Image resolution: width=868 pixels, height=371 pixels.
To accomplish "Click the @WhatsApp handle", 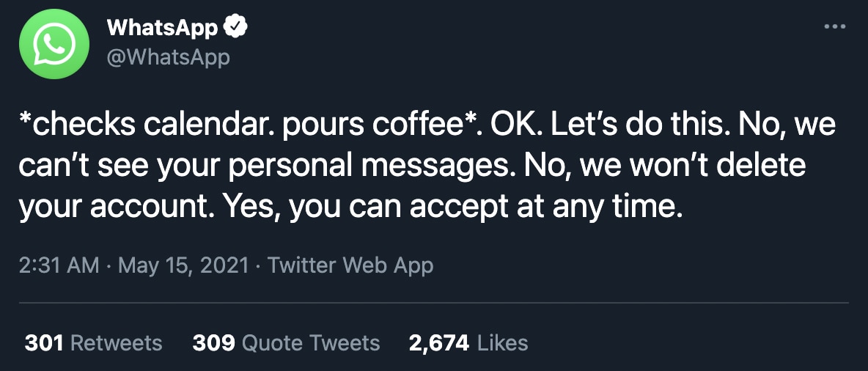I will (x=169, y=57).
